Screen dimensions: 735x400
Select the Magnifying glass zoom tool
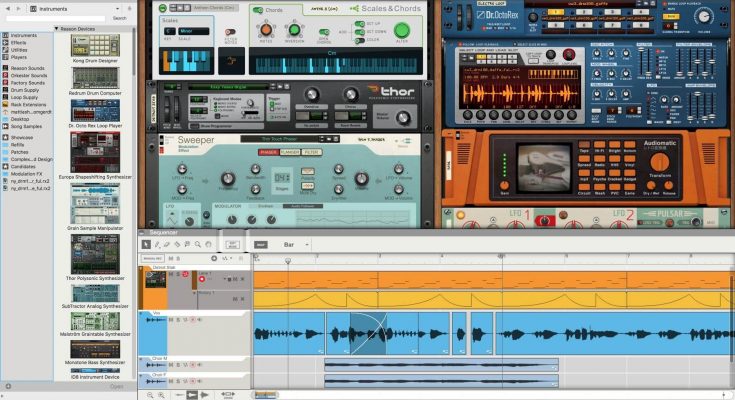[x=199, y=244]
